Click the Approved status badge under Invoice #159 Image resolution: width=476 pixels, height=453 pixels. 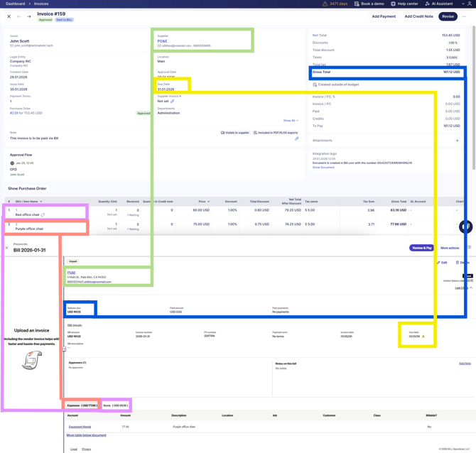point(45,20)
